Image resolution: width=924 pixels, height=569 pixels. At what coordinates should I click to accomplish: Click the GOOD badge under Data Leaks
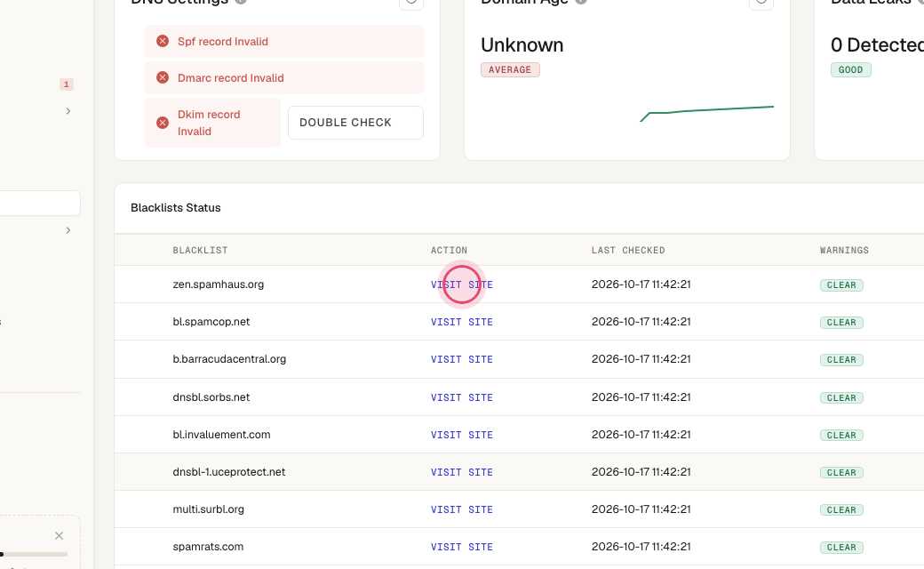[x=850, y=69]
